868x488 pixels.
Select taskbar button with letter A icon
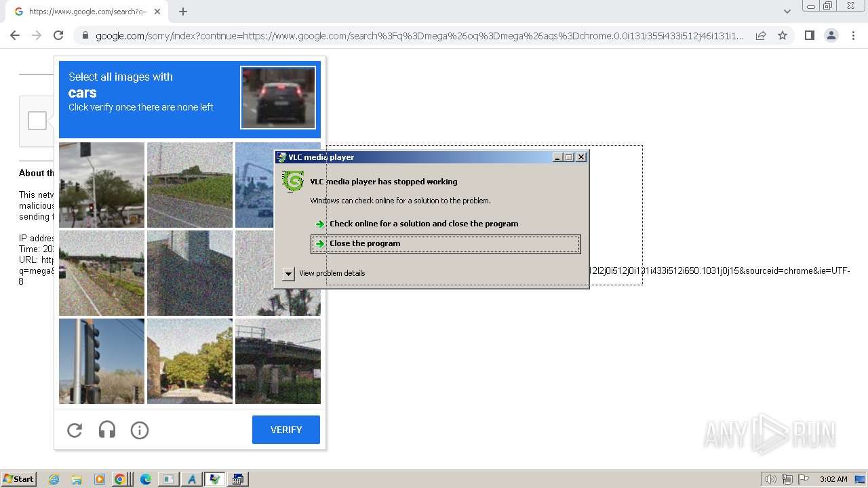tap(191, 479)
